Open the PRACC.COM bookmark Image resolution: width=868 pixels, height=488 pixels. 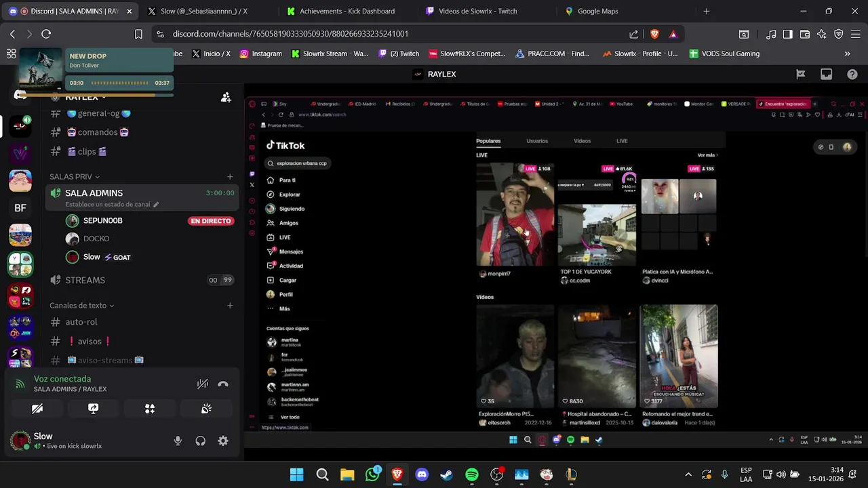(553, 54)
